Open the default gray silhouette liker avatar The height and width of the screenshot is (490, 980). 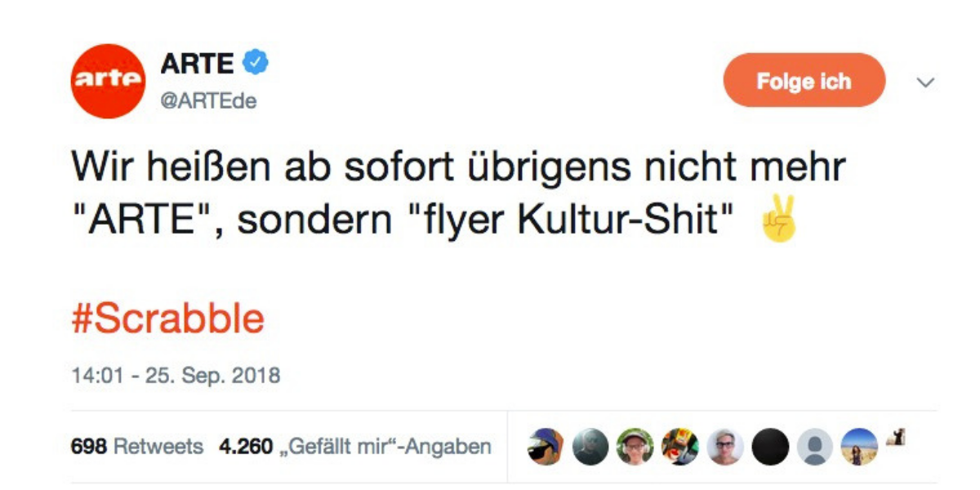coord(814,447)
